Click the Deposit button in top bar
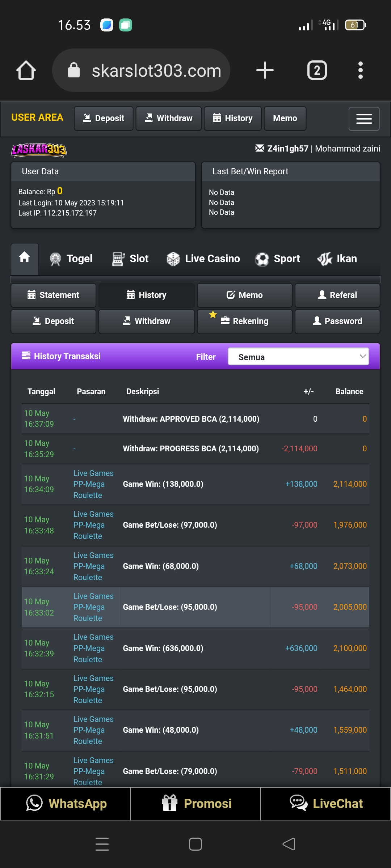 (x=104, y=118)
